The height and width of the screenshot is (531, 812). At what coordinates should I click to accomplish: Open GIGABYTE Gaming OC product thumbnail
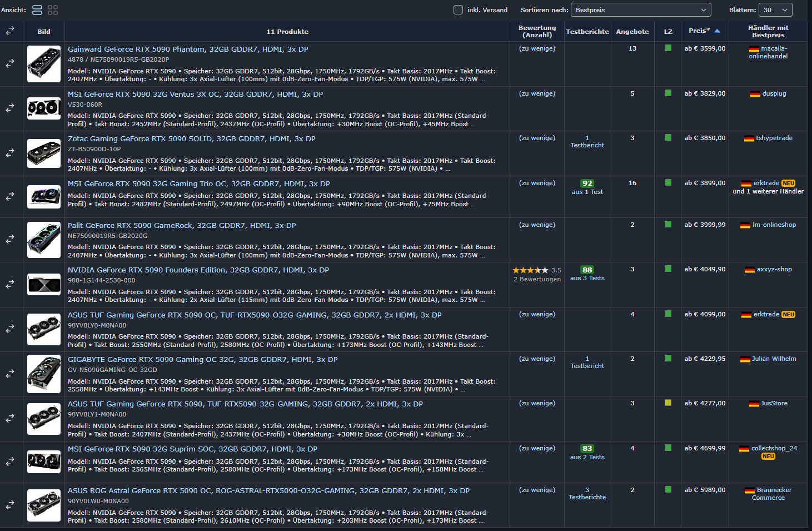(x=44, y=374)
